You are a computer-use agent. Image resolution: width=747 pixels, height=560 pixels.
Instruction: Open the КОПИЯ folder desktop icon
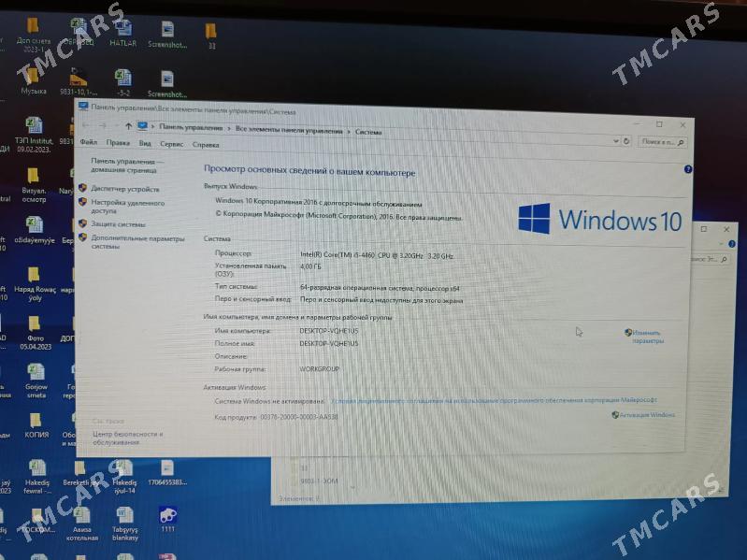[36, 423]
